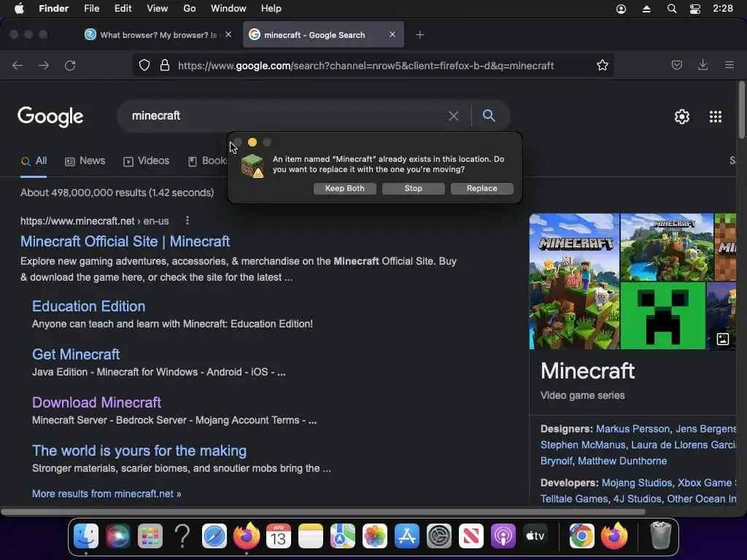Open Launchpad from the Dock
This screenshot has height=560, width=747.
click(x=150, y=536)
